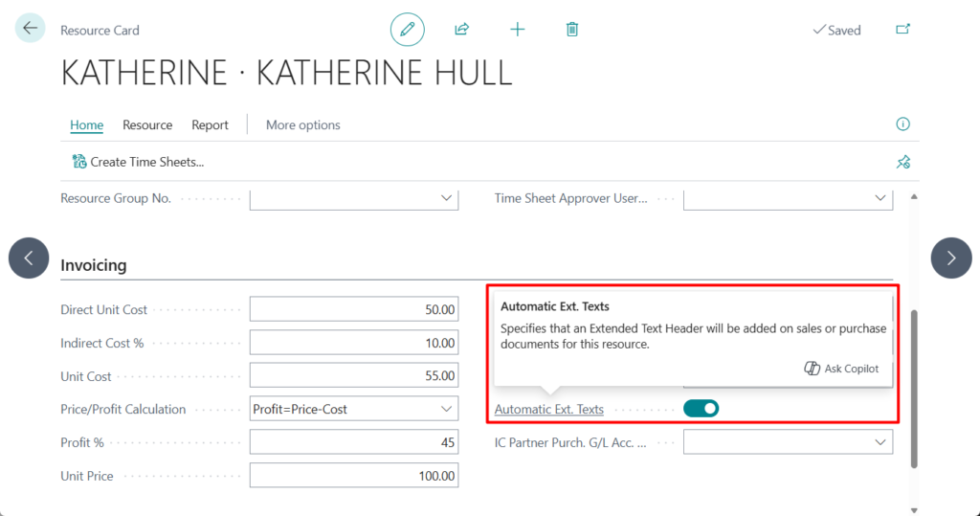Go to next record with right arrow
The image size is (980, 516).
[x=950, y=258]
